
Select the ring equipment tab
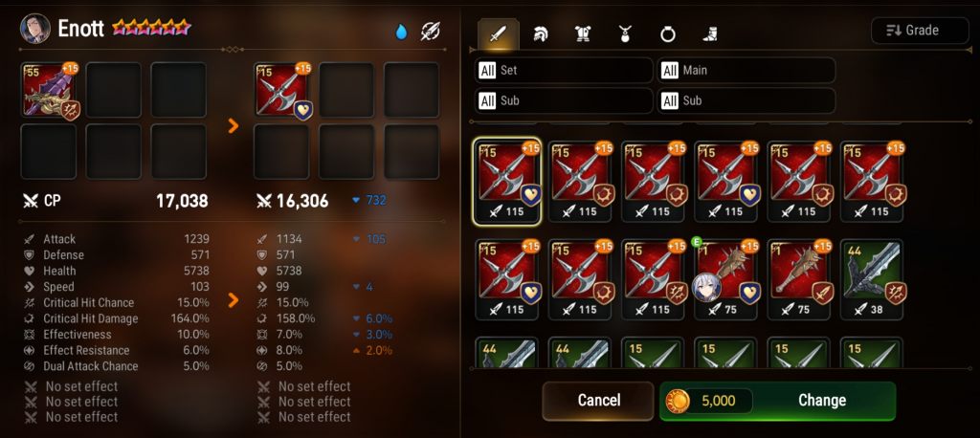(x=667, y=33)
